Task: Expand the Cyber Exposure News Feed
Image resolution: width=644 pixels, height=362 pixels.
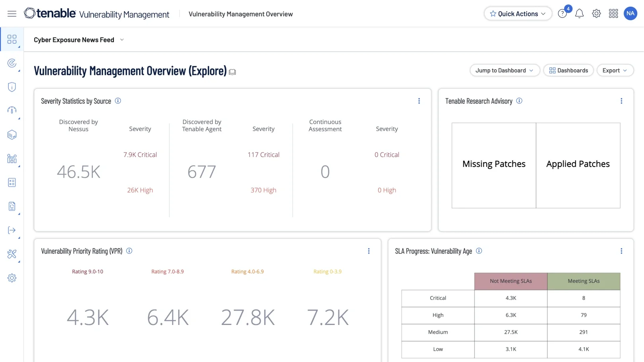Action: [x=122, y=40]
